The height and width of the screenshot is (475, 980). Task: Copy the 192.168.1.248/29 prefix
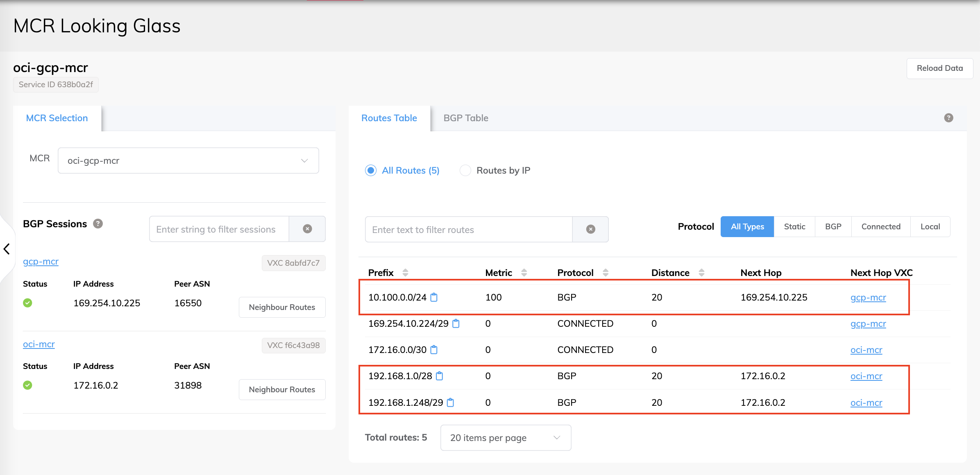[x=450, y=403]
